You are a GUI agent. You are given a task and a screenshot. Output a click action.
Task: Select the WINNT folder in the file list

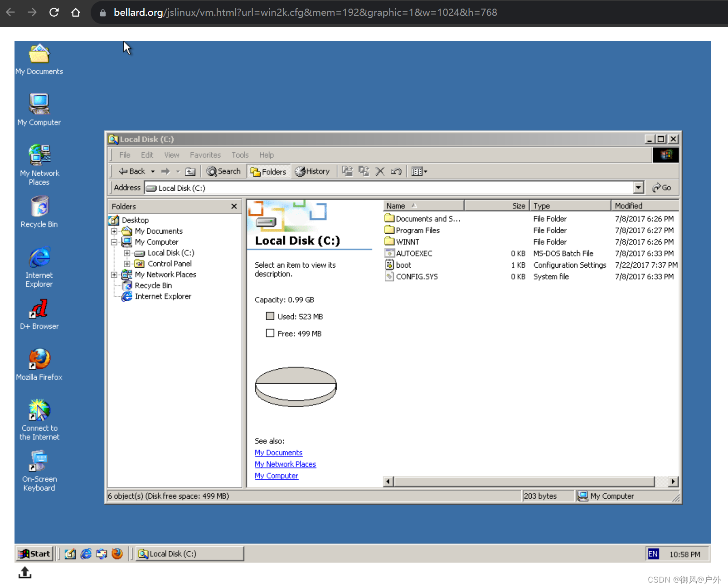(408, 241)
